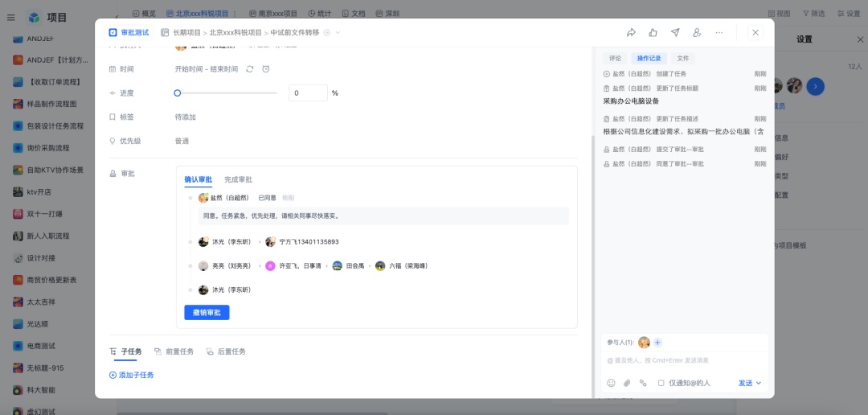Click the add-member person icon in header
This screenshot has width=868, height=415.
(x=697, y=33)
